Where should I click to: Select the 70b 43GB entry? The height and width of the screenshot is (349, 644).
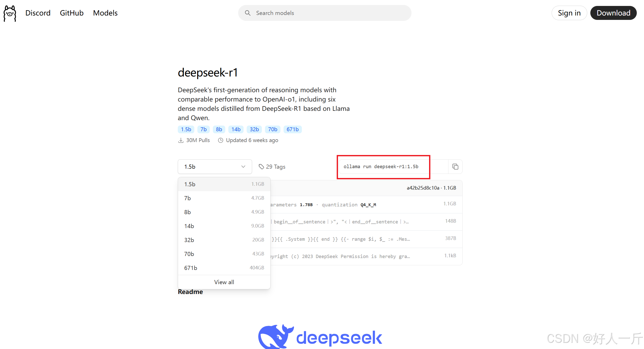pos(224,254)
